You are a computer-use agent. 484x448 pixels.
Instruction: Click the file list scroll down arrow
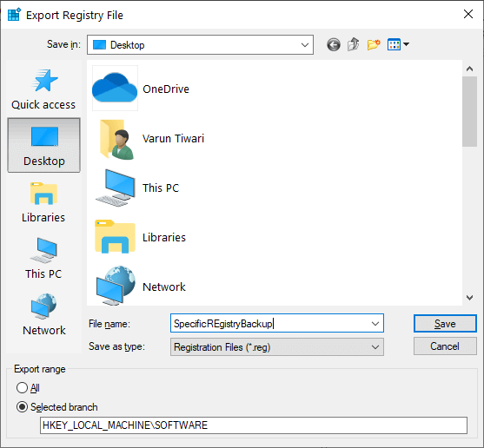tap(469, 298)
